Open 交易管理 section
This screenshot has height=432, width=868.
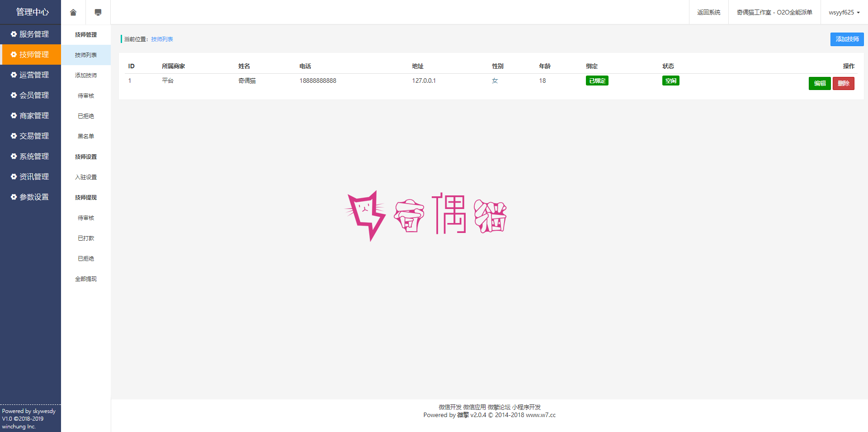coord(30,136)
